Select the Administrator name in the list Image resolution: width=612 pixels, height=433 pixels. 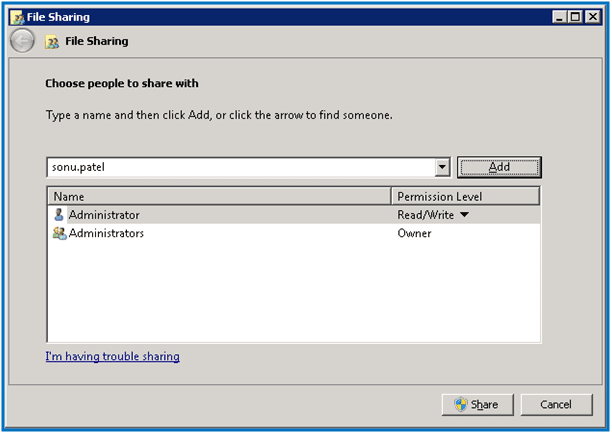coord(104,215)
